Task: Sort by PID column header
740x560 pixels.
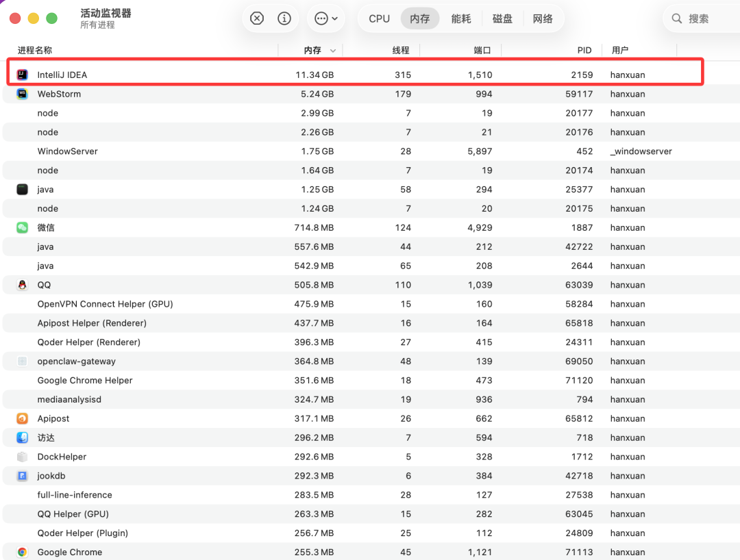Action: pyautogui.click(x=584, y=50)
